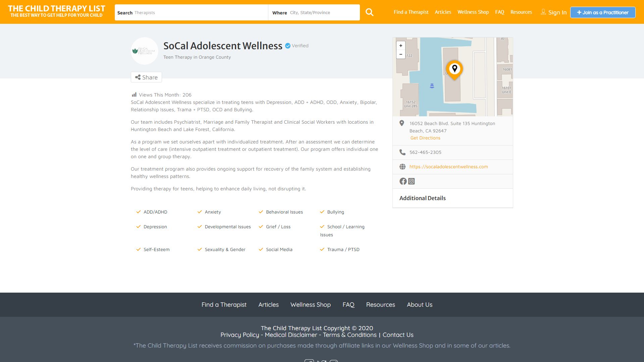Open FAQ in top navigation
Viewport: 644px width, 362px height.
pos(499,12)
